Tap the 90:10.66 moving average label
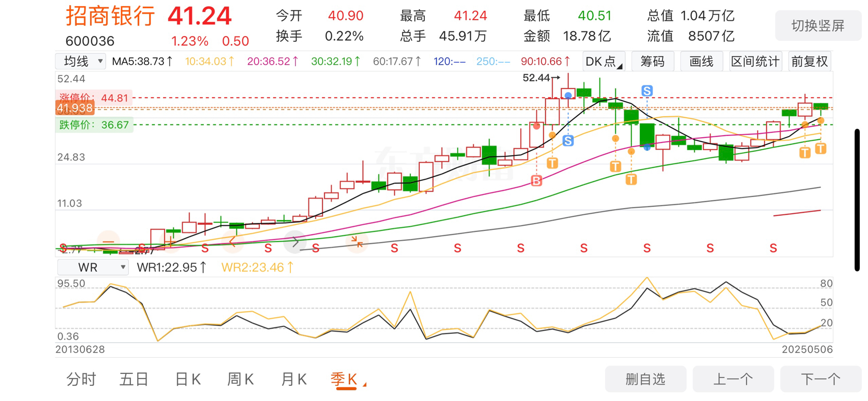868x401 pixels. pos(546,62)
